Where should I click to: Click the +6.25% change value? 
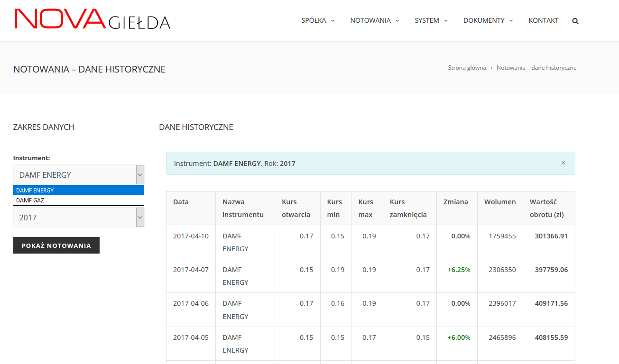point(459,270)
